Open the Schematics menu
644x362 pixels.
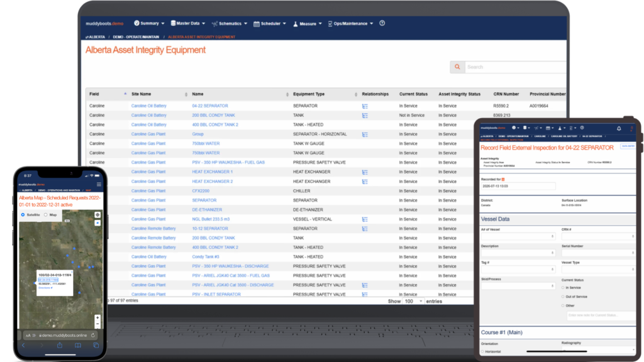(230, 23)
